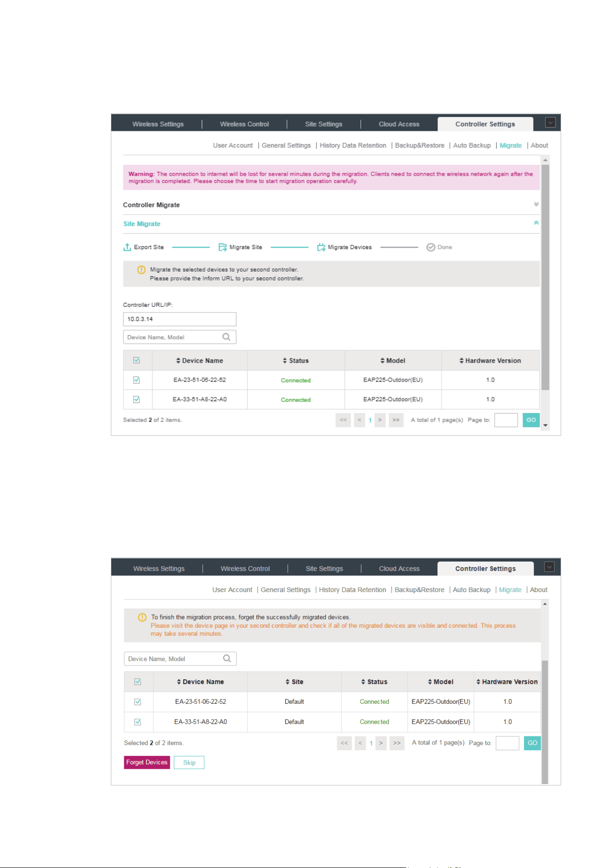Click the search magnifier in upper device search
614x868 pixels.
pos(226,337)
